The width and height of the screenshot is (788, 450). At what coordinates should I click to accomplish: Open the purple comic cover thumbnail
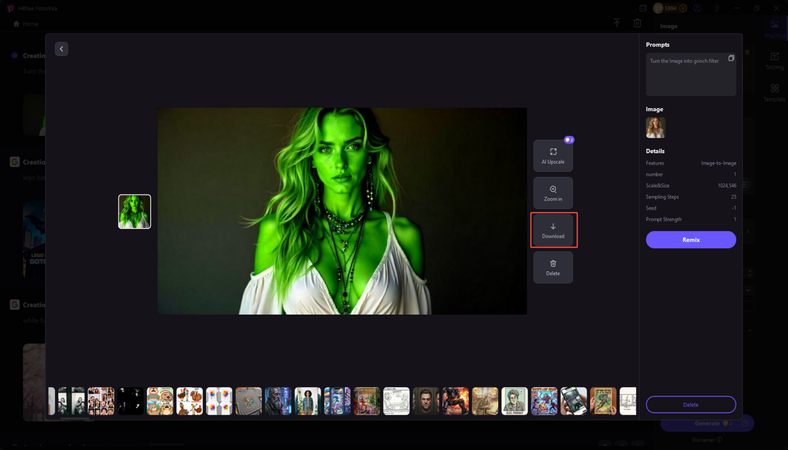[544, 401]
